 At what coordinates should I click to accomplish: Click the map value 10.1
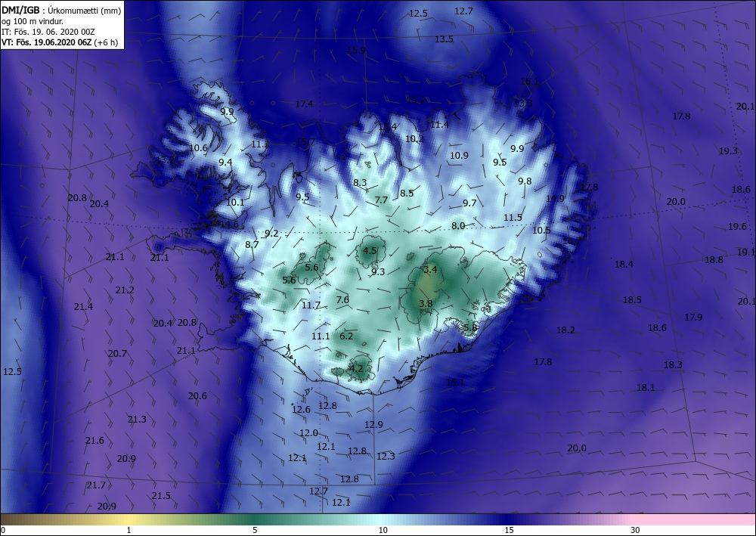tap(235, 203)
